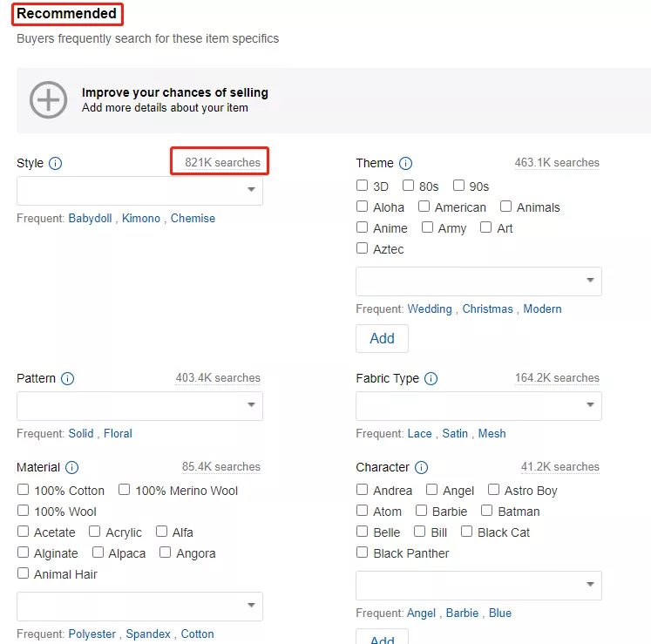Screen dimensions: 651x644
Task: Tick the Batman character checkbox
Action: pyautogui.click(x=487, y=511)
